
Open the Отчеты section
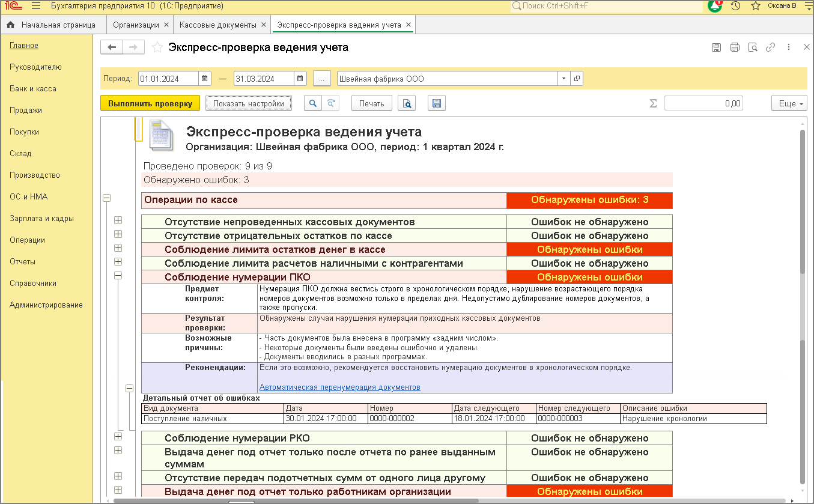tap(22, 262)
